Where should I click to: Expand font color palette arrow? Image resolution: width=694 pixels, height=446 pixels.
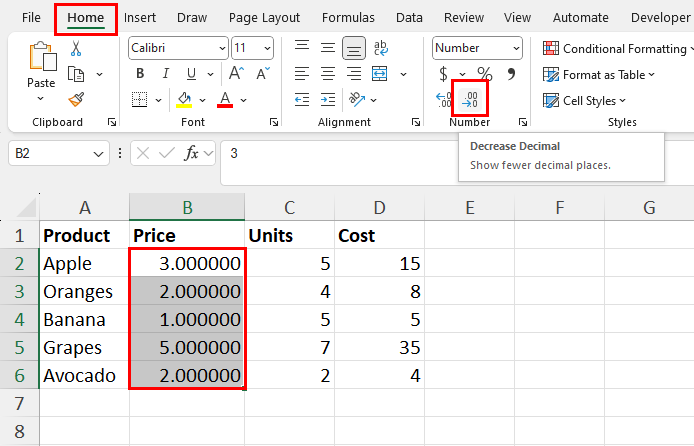pyautogui.click(x=243, y=100)
